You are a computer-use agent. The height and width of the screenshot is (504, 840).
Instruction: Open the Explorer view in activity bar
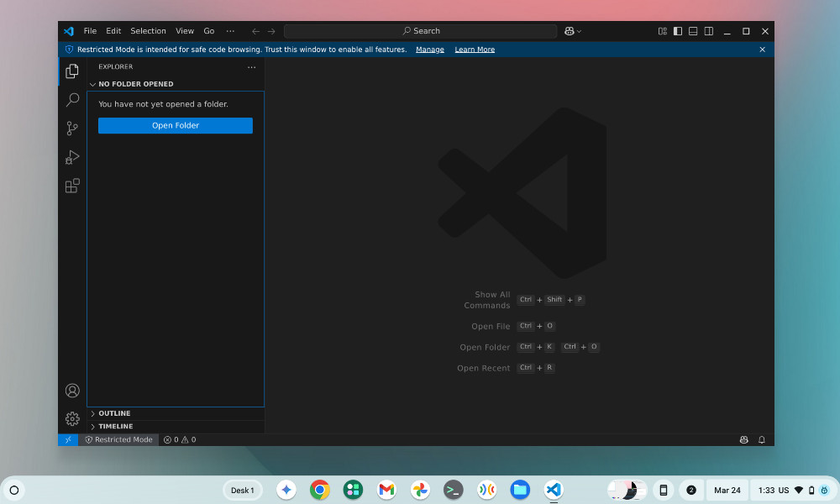coord(72,71)
